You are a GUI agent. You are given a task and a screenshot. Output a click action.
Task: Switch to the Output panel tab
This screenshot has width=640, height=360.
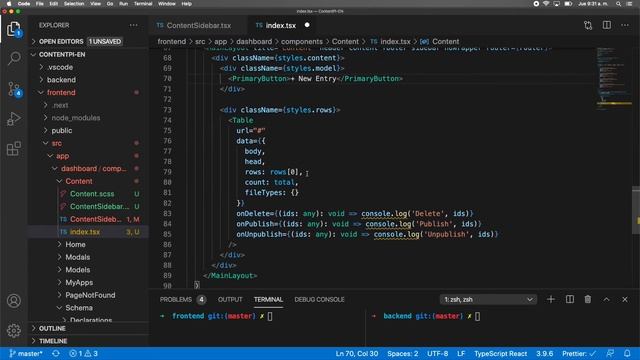[x=230, y=299]
